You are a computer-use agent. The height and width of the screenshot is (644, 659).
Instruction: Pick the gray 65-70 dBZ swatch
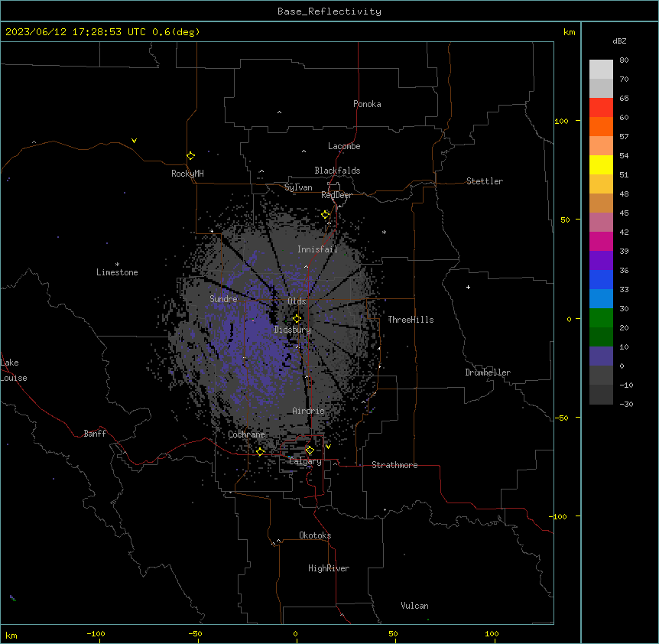point(601,88)
